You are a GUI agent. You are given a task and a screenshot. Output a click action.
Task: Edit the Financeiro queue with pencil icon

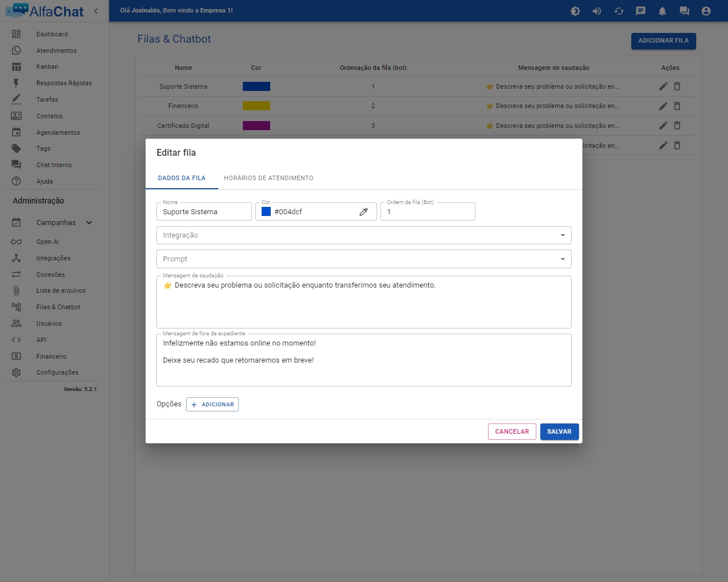pos(663,106)
